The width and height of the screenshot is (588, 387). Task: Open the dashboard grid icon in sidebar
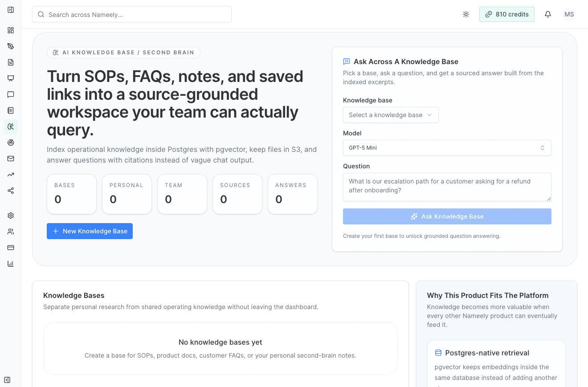(11, 30)
